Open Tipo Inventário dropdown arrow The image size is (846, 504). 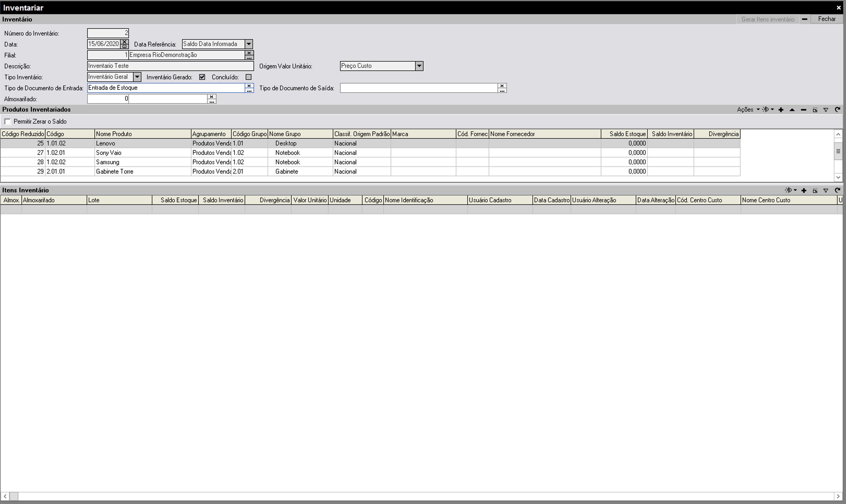pos(137,77)
